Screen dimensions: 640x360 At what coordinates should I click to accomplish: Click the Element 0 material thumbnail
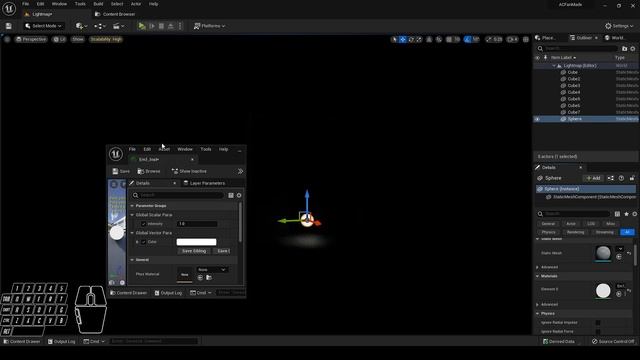[x=603, y=291]
